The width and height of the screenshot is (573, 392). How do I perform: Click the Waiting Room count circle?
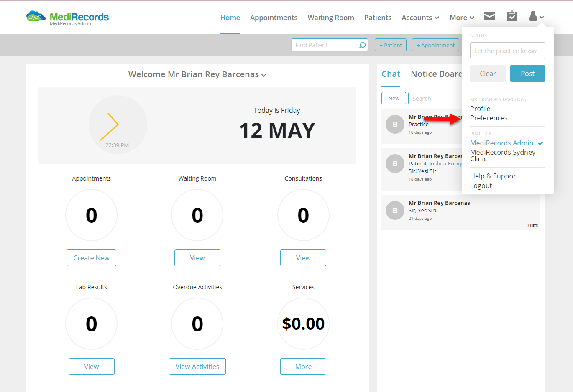click(x=197, y=215)
